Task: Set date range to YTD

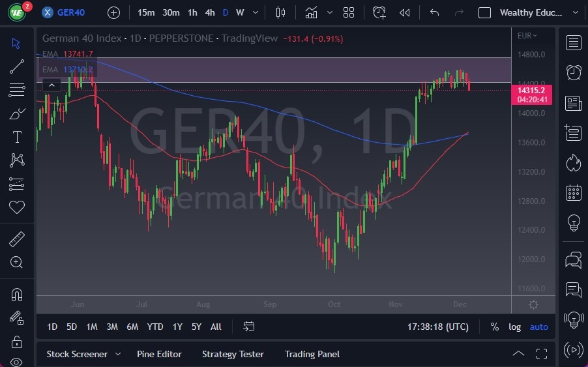Action: point(155,327)
